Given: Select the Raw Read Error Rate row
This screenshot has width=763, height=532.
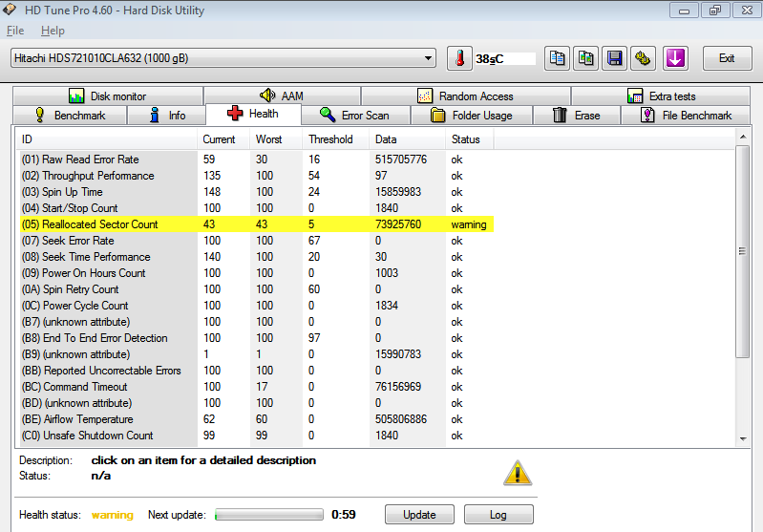Looking at the screenshot, I should pos(257,160).
